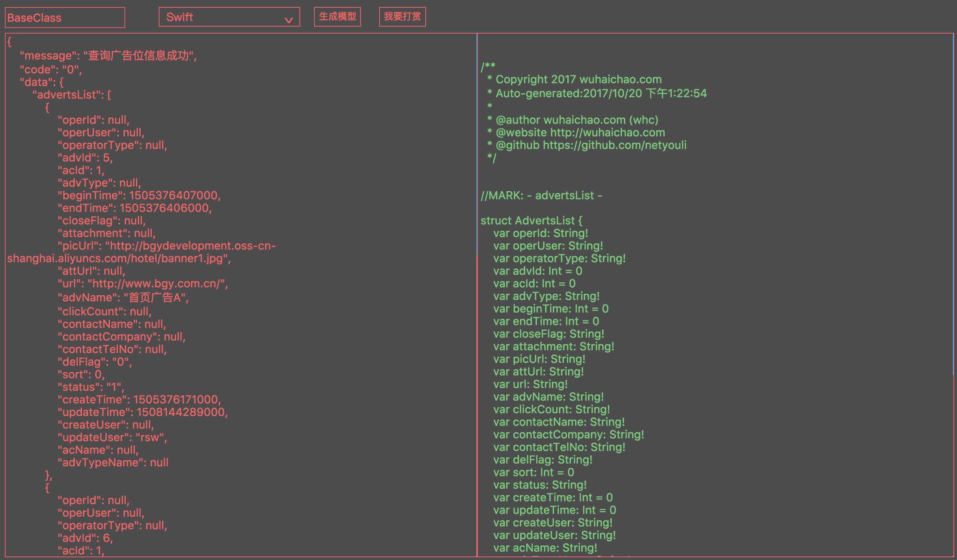
Task: Click the @website http://wuhaichao.com line
Action: (576, 132)
